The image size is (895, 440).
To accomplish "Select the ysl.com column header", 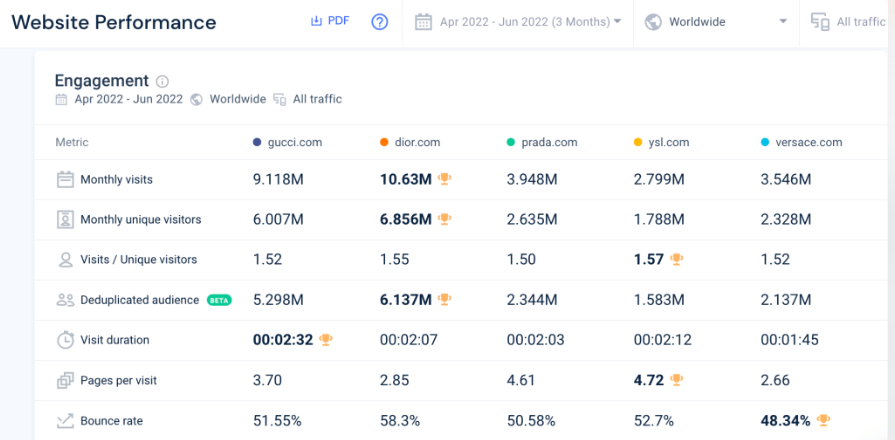I will point(668,143).
